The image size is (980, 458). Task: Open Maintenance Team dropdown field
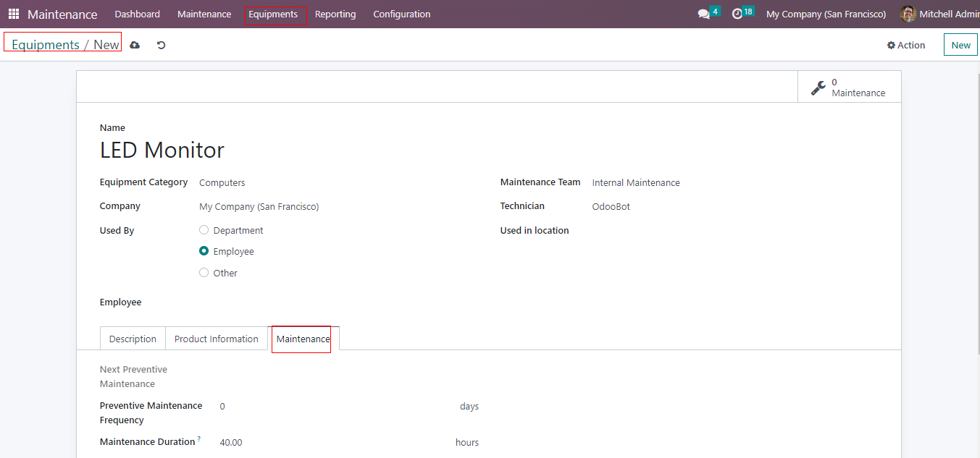(724, 183)
